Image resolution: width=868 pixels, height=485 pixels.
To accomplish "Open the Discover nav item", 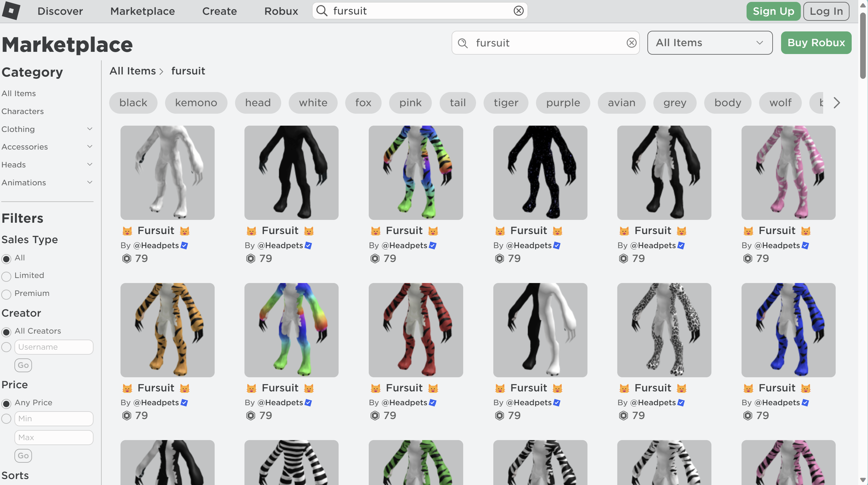I will 60,11.
